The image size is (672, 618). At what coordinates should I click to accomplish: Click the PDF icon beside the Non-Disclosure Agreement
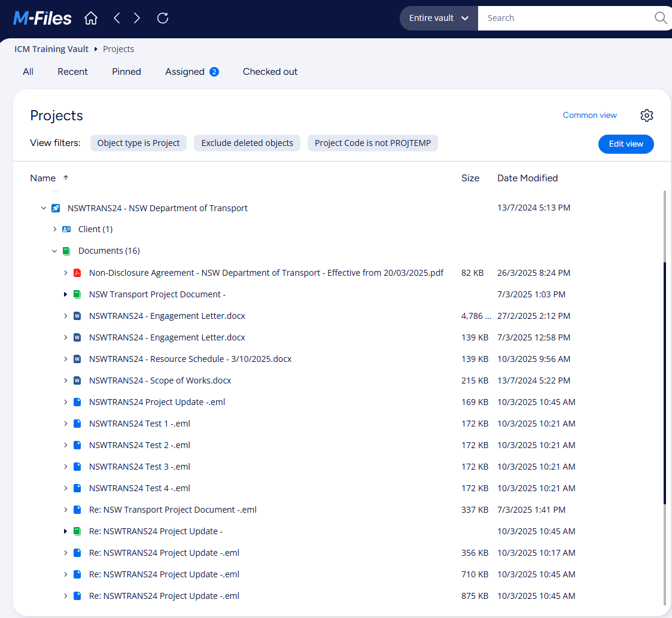click(x=77, y=272)
